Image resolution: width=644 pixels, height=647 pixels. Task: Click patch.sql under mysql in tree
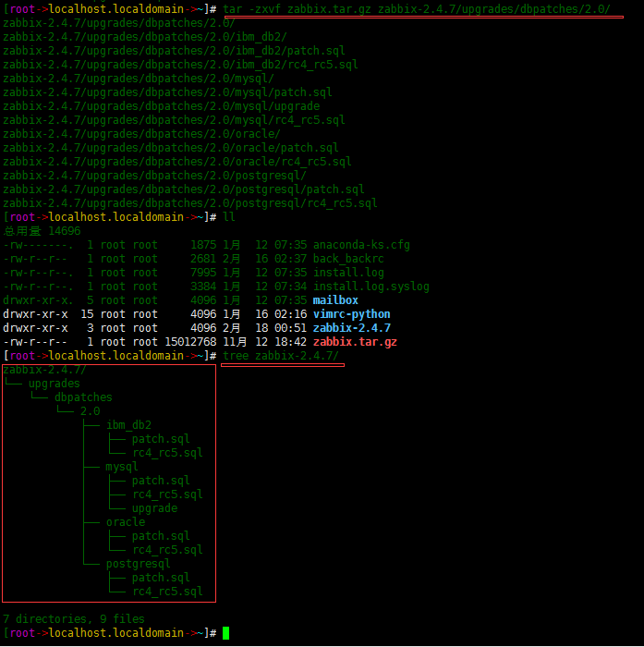tap(161, 481)
